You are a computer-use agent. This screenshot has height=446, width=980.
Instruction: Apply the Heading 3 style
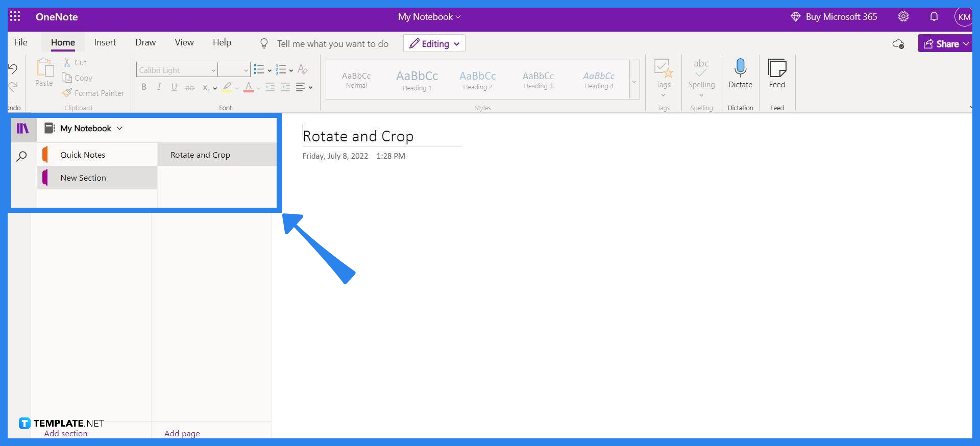(538, 80)
